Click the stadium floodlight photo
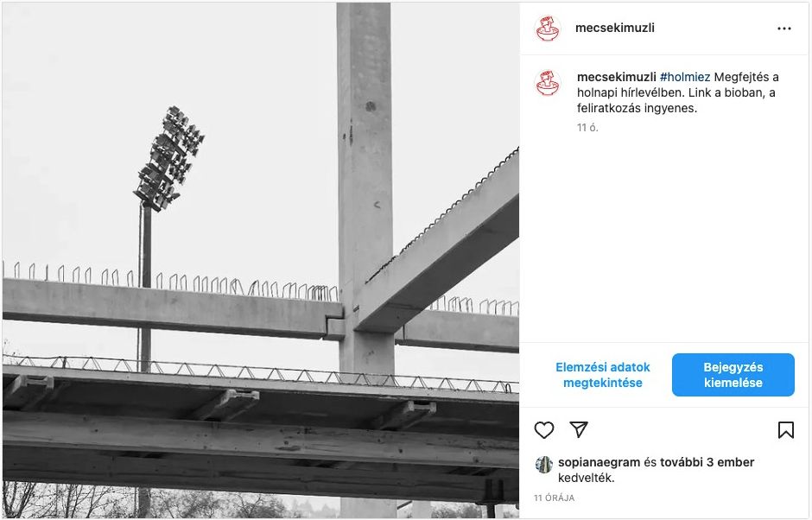This screenshot has height=520, width=812. [261, 260]
